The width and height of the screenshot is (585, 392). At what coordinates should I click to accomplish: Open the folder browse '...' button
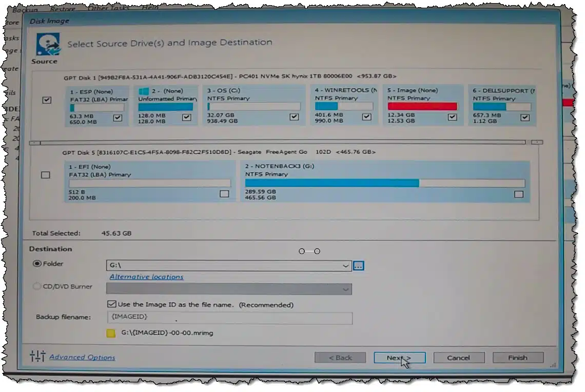click(359, 266)
